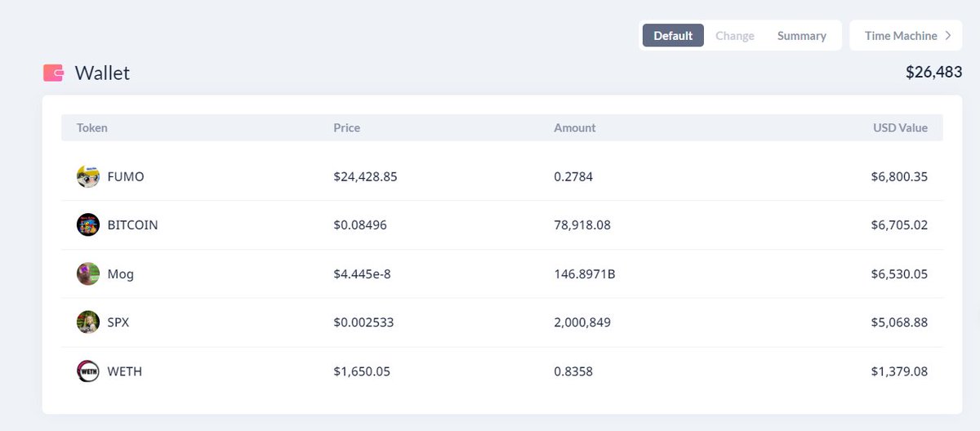Select the WETH token name
The width and height of the screenshot is (980, 431).
pyautogui.click(x=125, y=371)
